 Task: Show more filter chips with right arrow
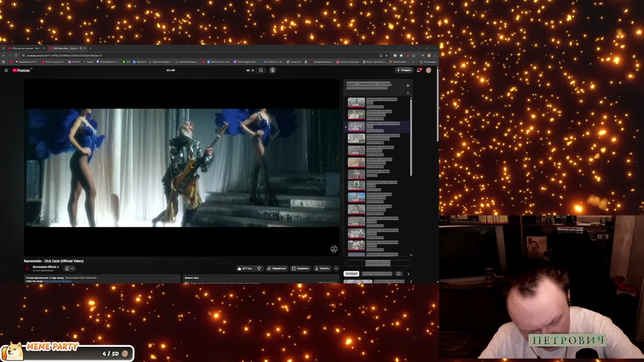coord(408,274)
